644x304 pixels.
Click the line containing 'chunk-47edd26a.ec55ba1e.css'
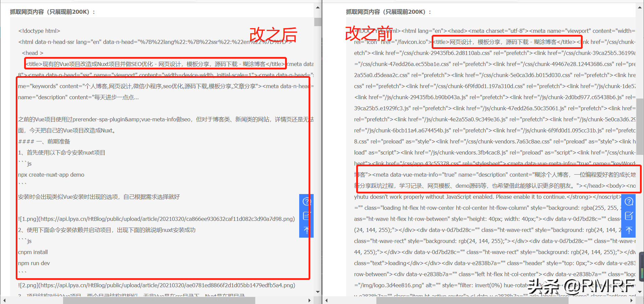495,64
